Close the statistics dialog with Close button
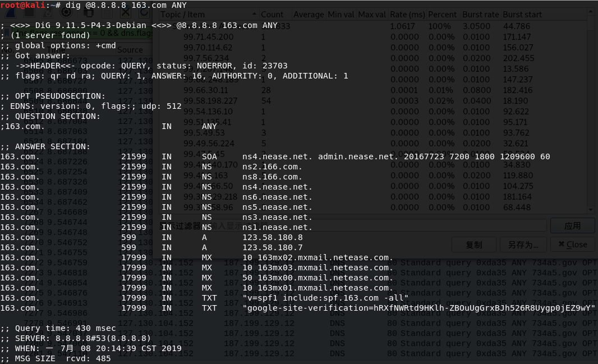Image resolution: width=598 pixels, height=364 pixels. [x=572, y=245]
